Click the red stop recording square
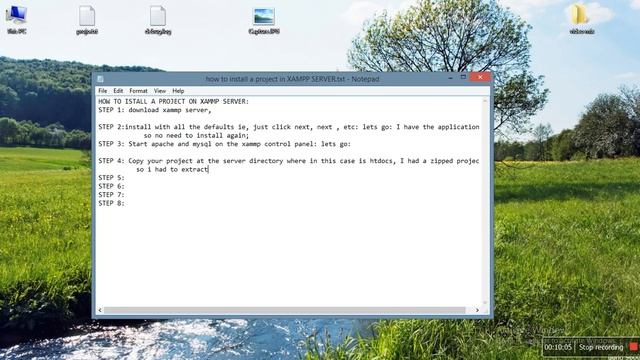The image size is (640, 360). click(633, 347)
